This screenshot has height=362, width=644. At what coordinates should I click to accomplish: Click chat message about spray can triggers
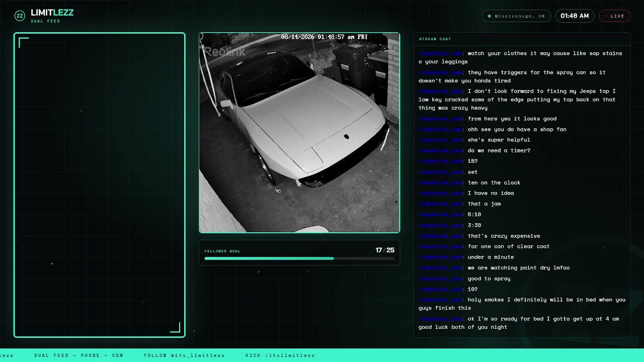click(522, 76)
